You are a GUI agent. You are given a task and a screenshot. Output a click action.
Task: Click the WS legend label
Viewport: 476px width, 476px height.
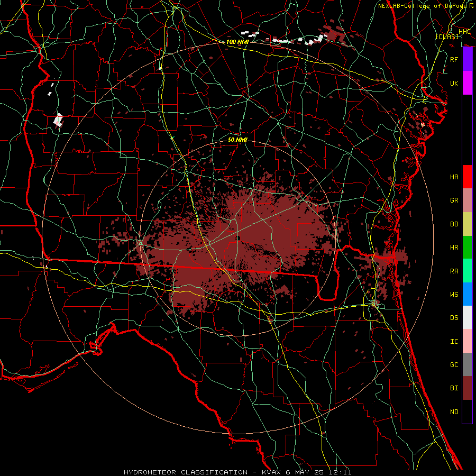454,294
